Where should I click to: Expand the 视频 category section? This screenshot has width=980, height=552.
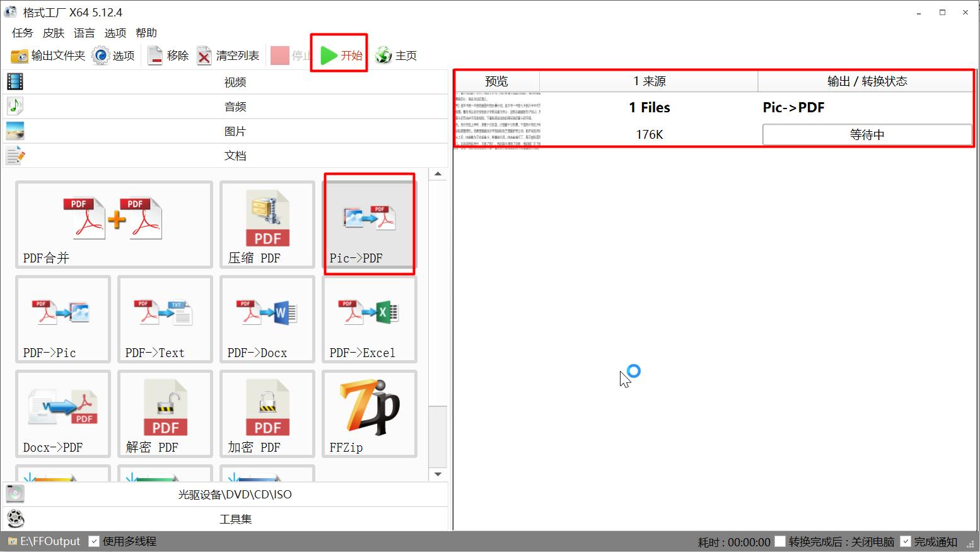point(235,81)
